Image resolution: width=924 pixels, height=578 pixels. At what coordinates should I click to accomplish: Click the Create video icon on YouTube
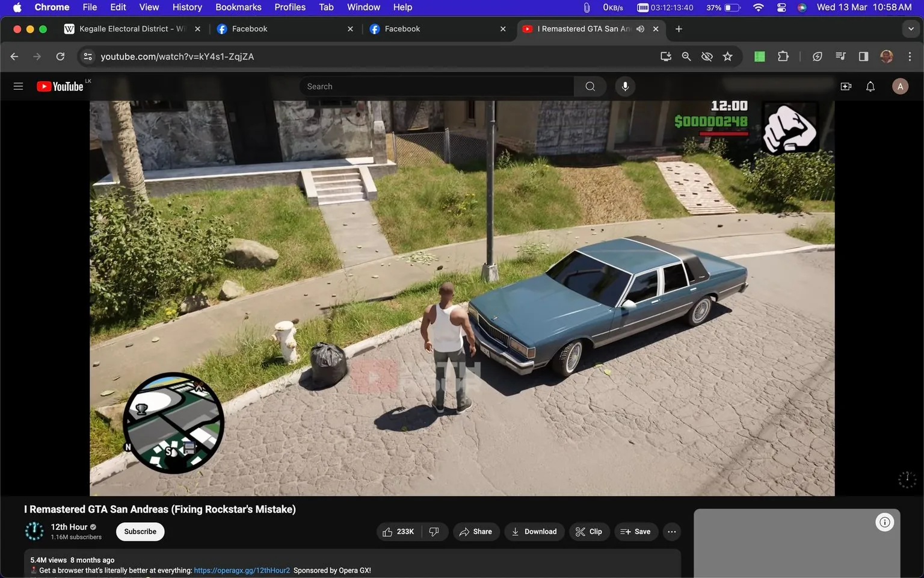(846, 86)
